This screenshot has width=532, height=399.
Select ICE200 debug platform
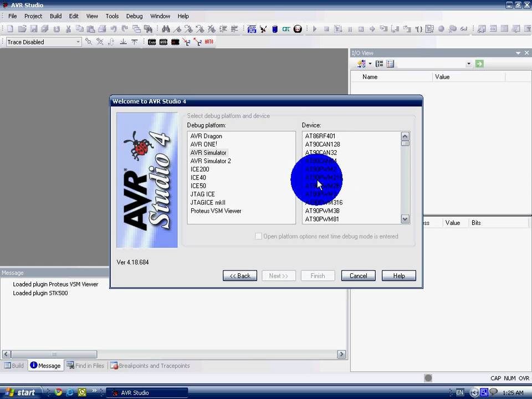[x=200, y=170]
